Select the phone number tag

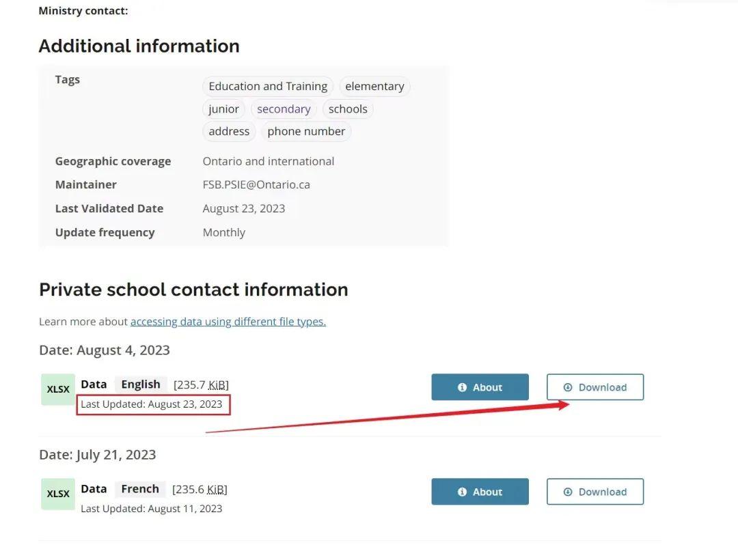(306, 131)
